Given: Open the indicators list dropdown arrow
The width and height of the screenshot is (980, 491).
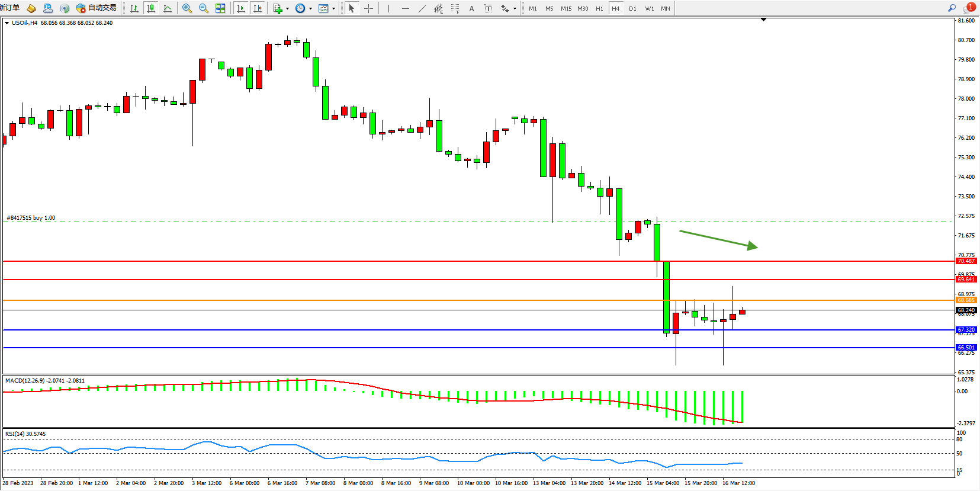Looking at the screenshot, I should coord(287,8).
